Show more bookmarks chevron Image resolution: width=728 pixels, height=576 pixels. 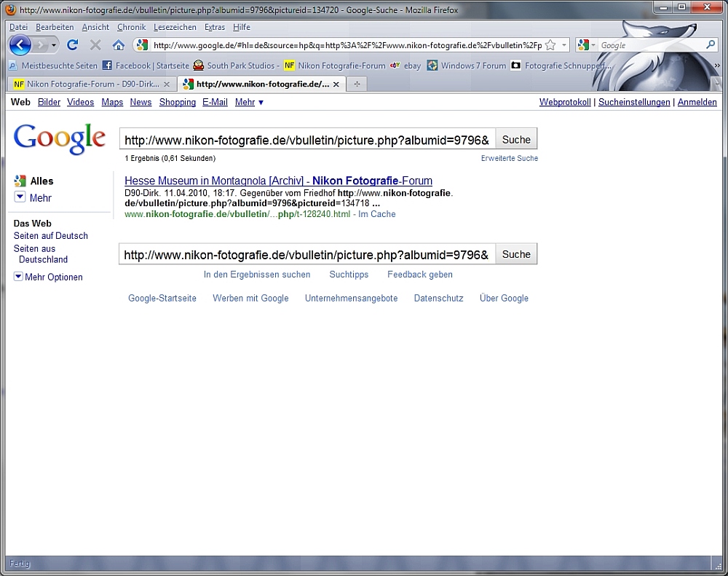point(717,66)
